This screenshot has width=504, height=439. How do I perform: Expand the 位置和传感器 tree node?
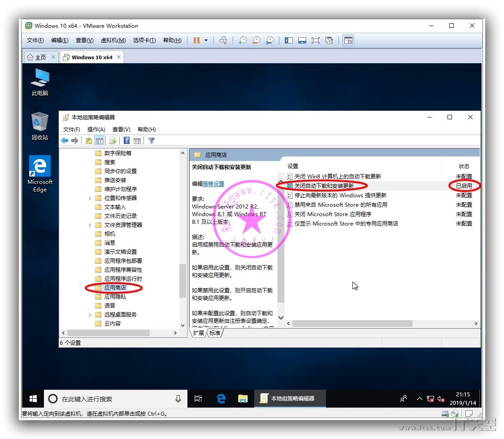click(90, 198)
